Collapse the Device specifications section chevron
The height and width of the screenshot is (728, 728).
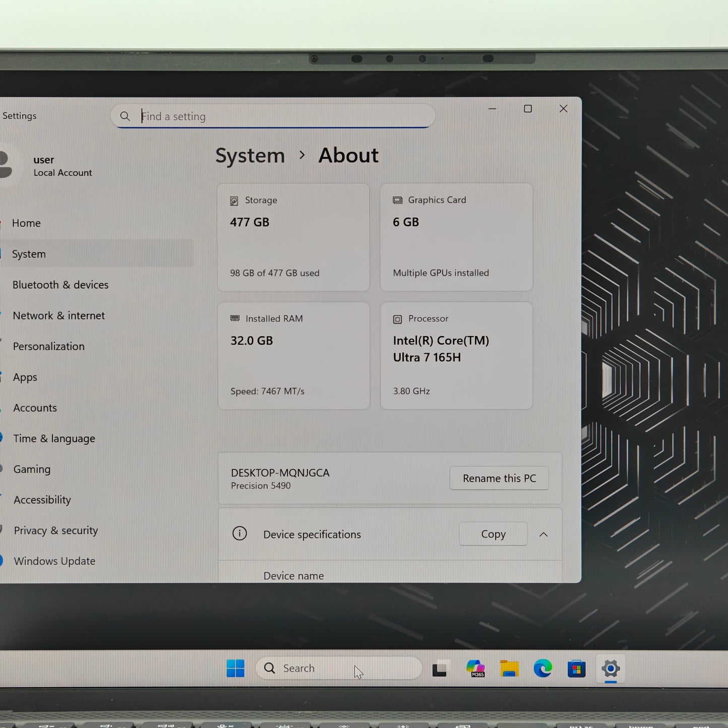(544, 534)
